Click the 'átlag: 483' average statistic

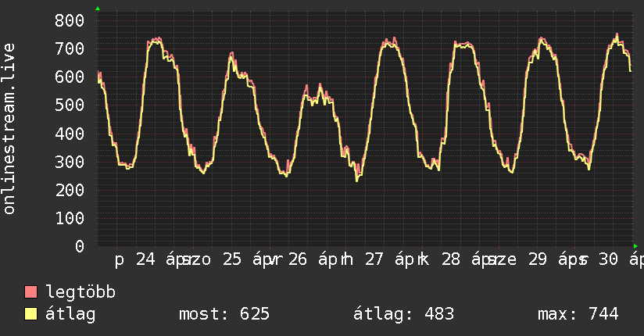pos(404,314)
